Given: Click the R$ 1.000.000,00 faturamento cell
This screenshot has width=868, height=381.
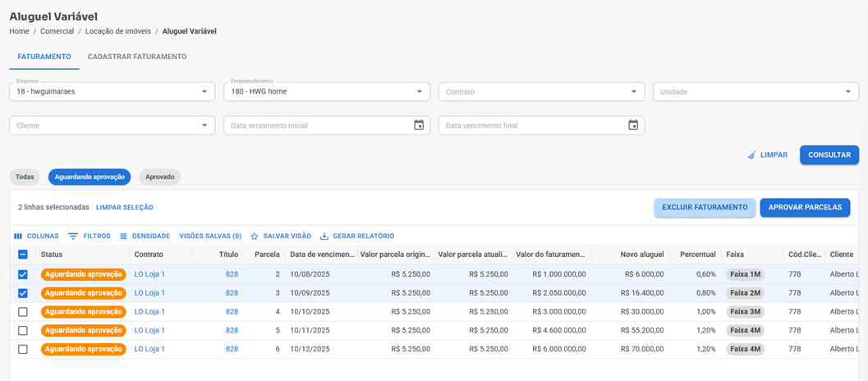Looking at the screenshot, I should coord(553,274).
